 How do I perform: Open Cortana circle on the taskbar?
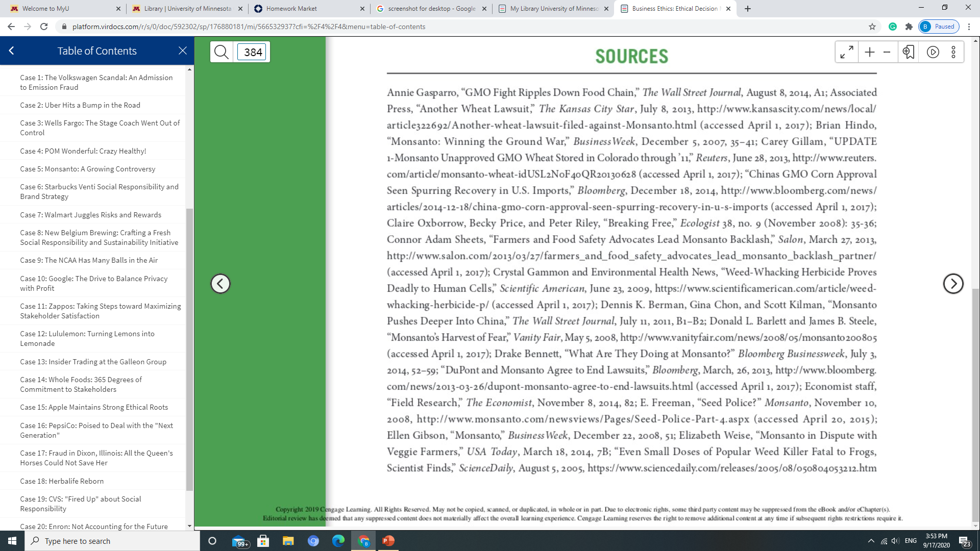point(213,541)
